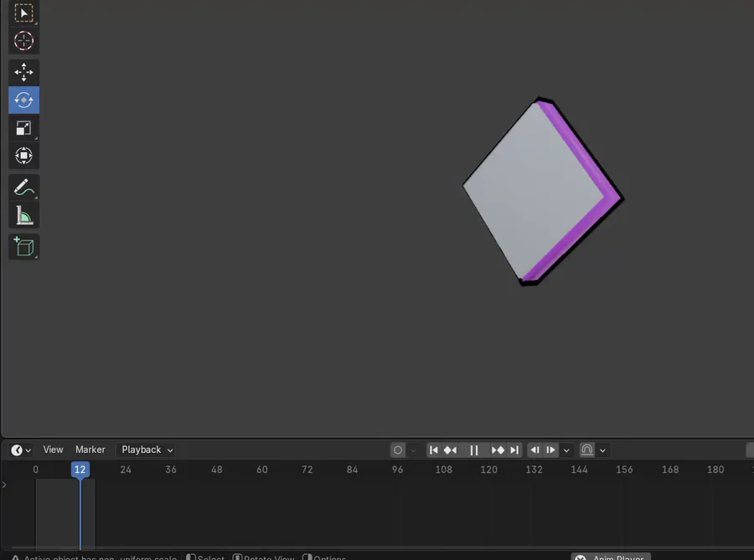Open the View menu in timeline
Screen dimensions: 754x560
[53, 450]
